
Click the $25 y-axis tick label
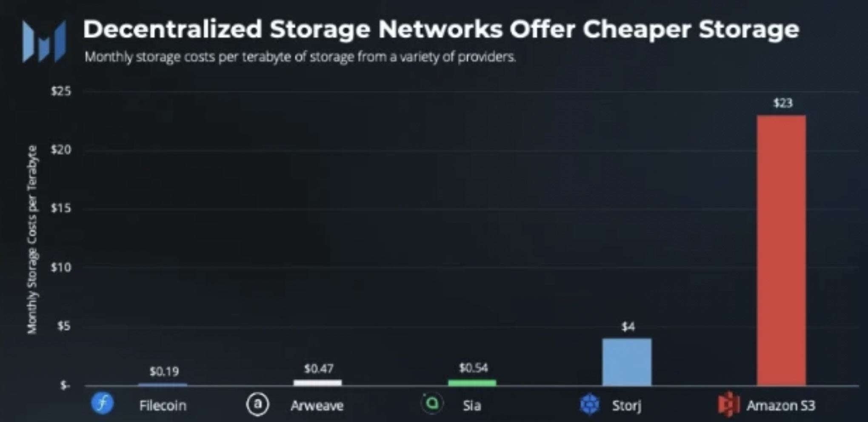pos(61,91)
